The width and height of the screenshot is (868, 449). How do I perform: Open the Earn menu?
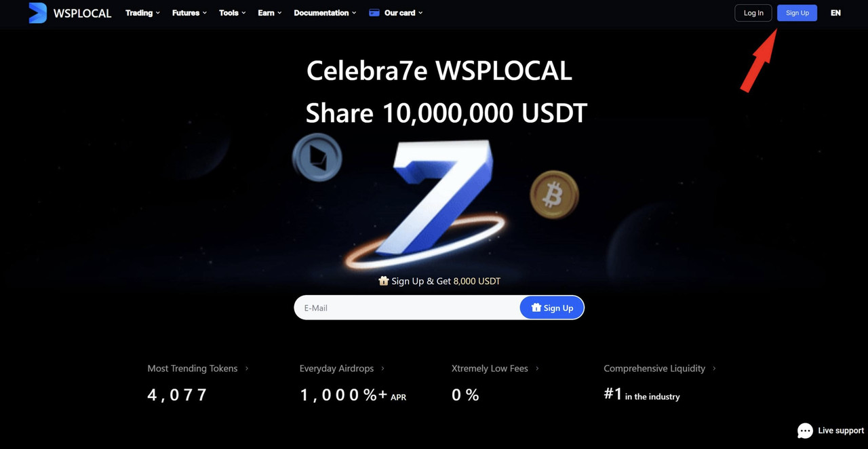click(x=270, y=13)
